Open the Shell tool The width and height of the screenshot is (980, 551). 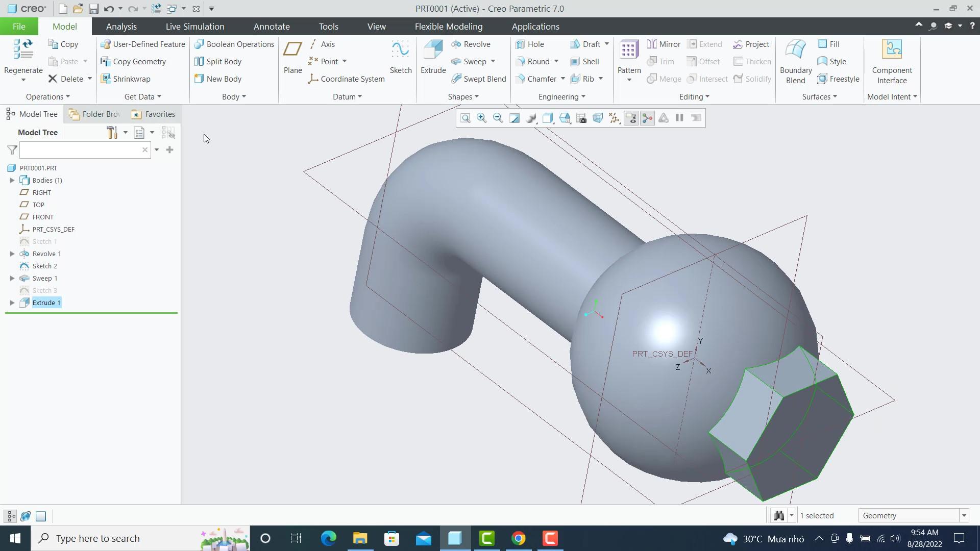tap(585, 61)
